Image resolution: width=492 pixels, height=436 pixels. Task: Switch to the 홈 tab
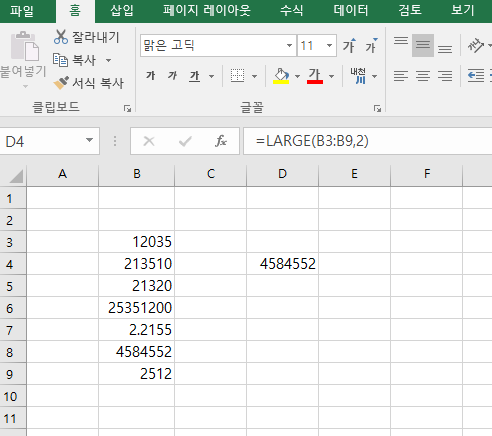[75, 11]
